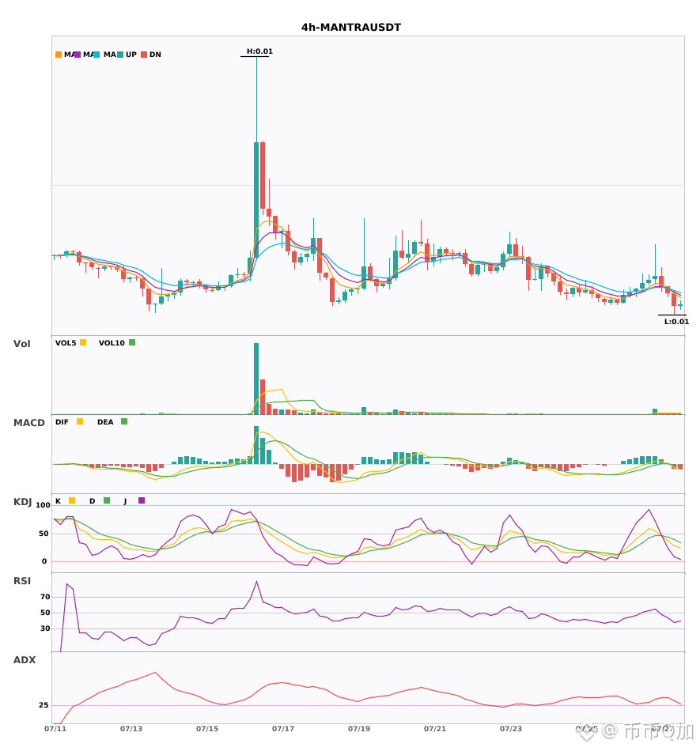
Task: Click the green VOL10 swatch
Action: click(132, 342)
